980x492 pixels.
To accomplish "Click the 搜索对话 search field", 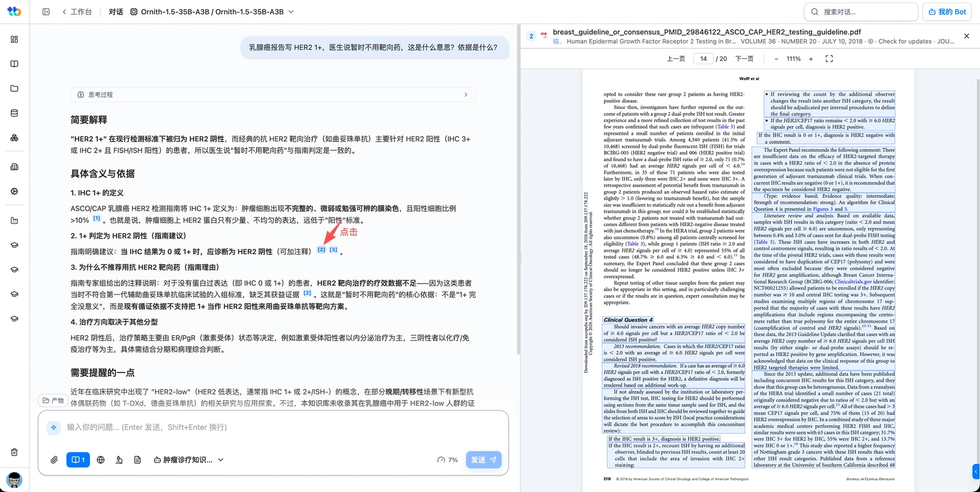I will 861,12.
